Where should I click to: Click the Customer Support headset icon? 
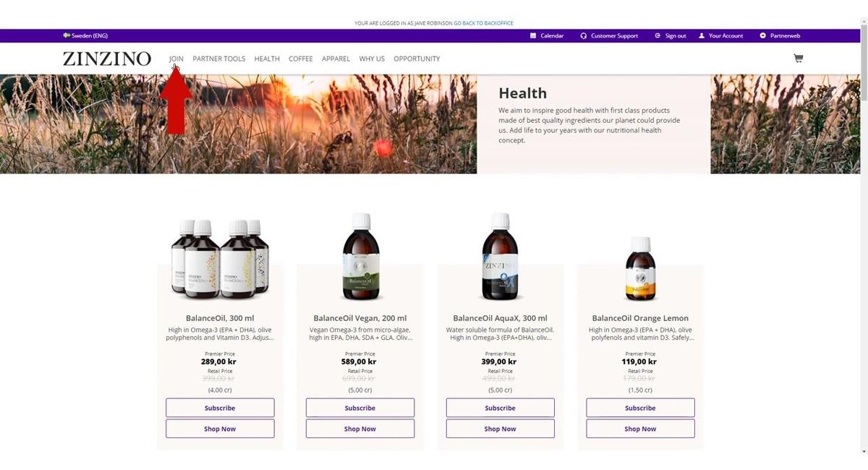tap(583, 35)
